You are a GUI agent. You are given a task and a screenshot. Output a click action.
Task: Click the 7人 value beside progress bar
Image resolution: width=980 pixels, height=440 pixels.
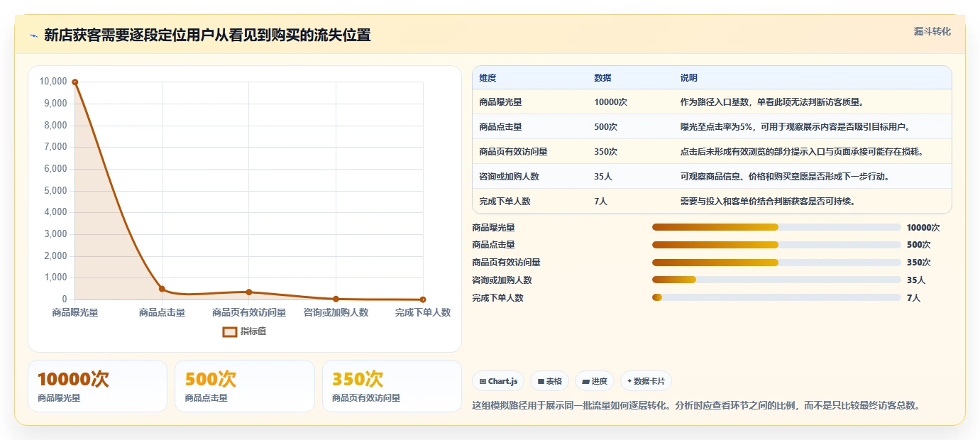pos(913,298)
